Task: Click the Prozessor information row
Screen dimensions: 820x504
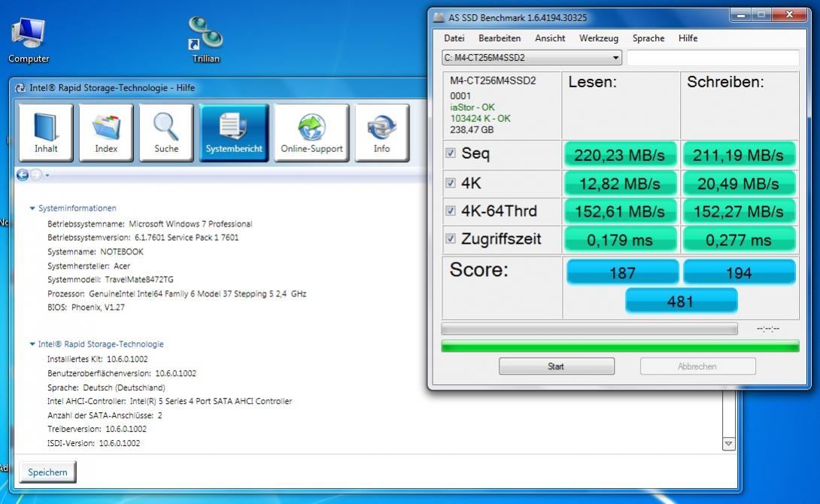Action: pyautogui.click(x=177, y=294)
